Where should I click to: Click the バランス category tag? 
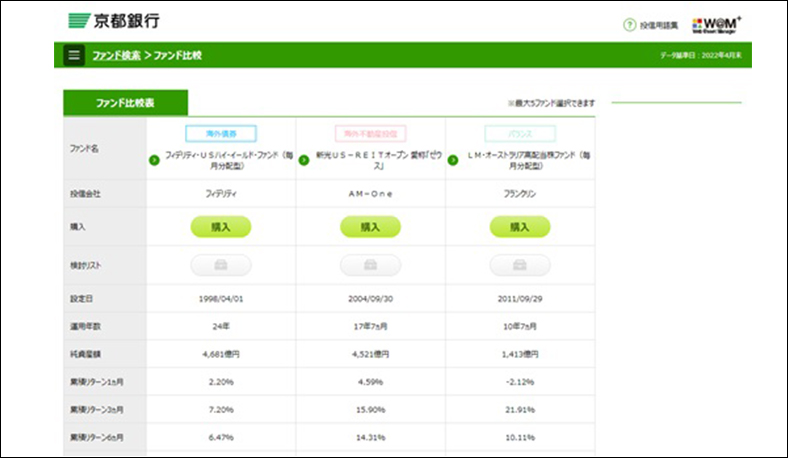[520, 134]
